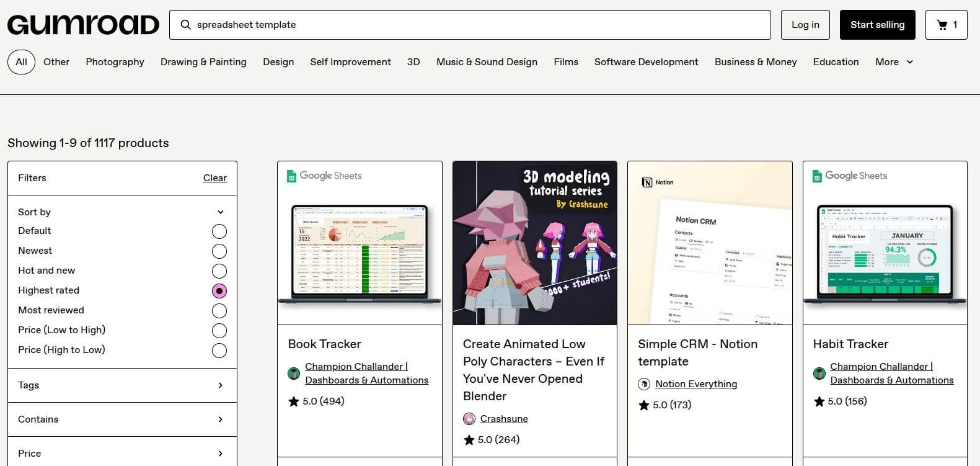Click the Log in button
The height and width of the screenshot is (466, 980).
pos(805,25)
